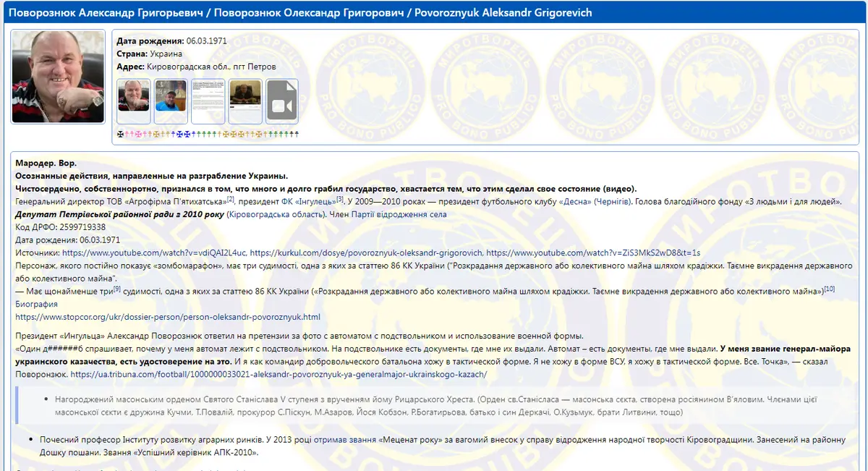This screenshot has height=471, width=868.
Task: Click footnote [10] after колективного майна
Action: pos(830,289)
